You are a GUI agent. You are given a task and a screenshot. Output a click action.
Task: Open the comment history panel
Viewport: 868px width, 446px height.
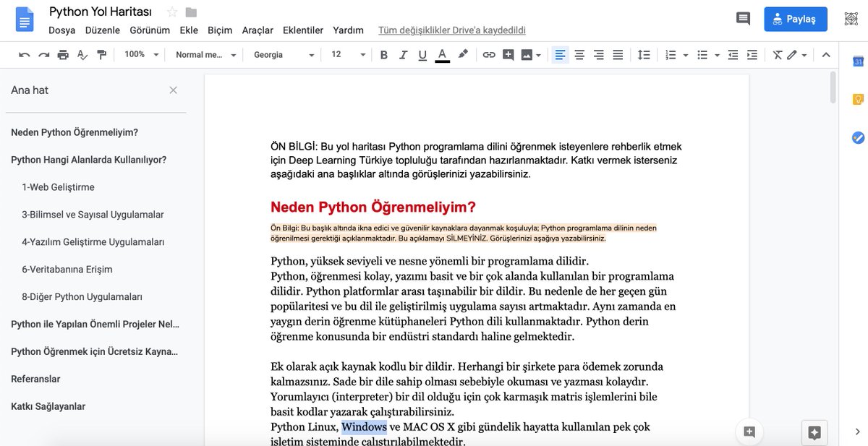coord(743,19)
